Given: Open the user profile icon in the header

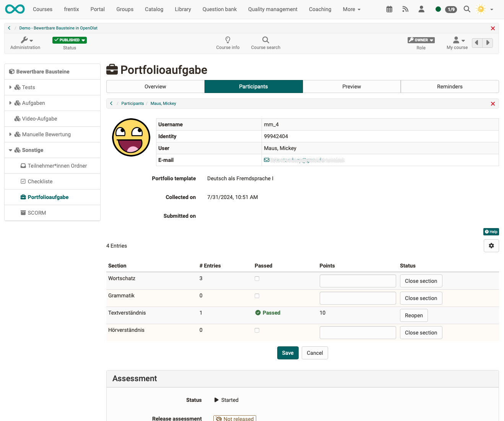Looking at the screenshot, I should pos(421,9).
